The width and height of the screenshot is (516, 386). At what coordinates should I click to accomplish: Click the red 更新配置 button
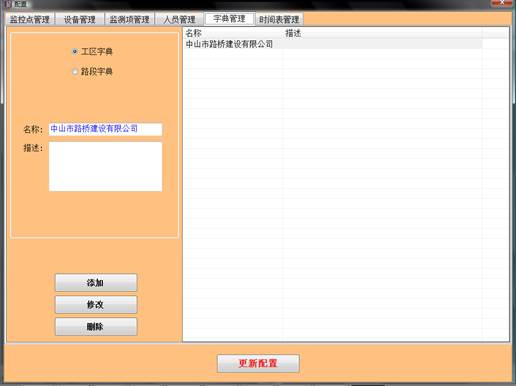[258, 363]
